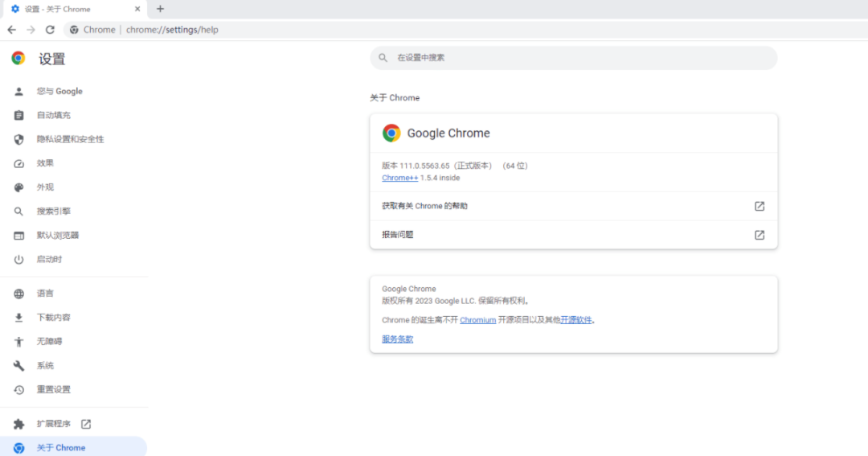Click download icon beside 下载内容
Screen dimensions: 868x456
18,318
